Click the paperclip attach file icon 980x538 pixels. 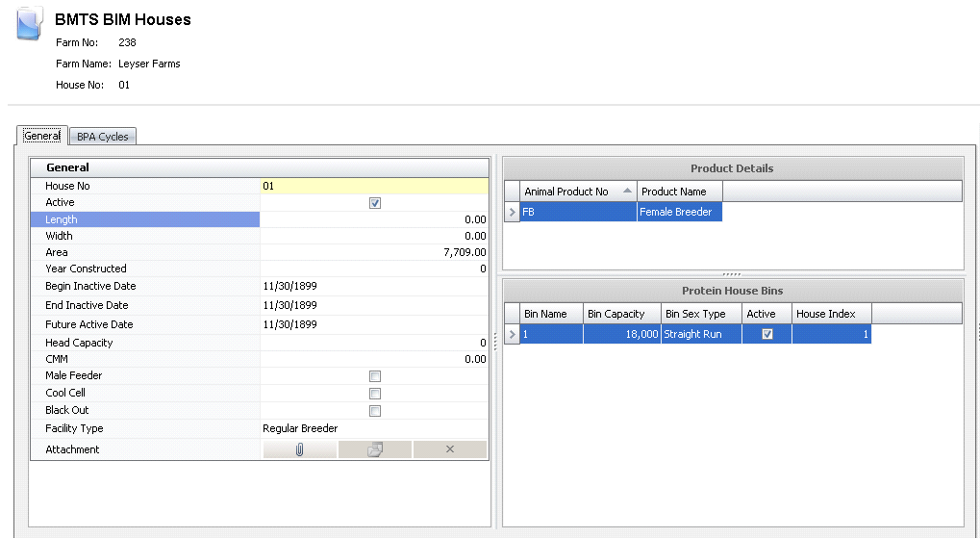299,449
